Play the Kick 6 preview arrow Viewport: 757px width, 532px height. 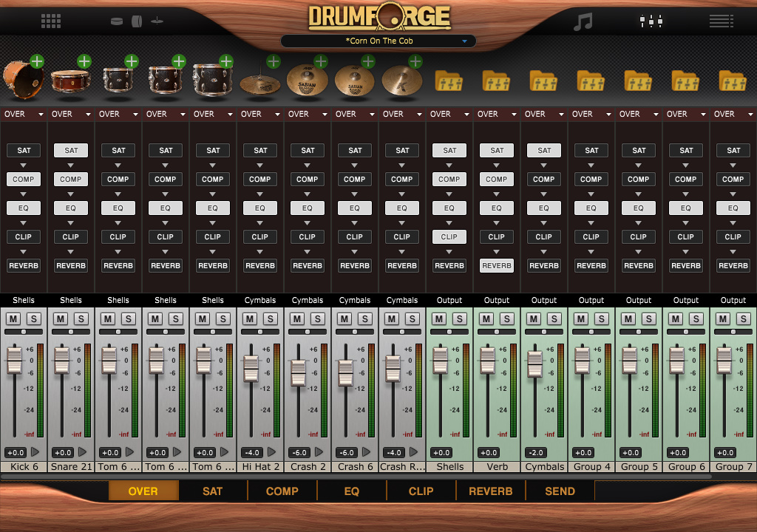click(x=35, y=452)
